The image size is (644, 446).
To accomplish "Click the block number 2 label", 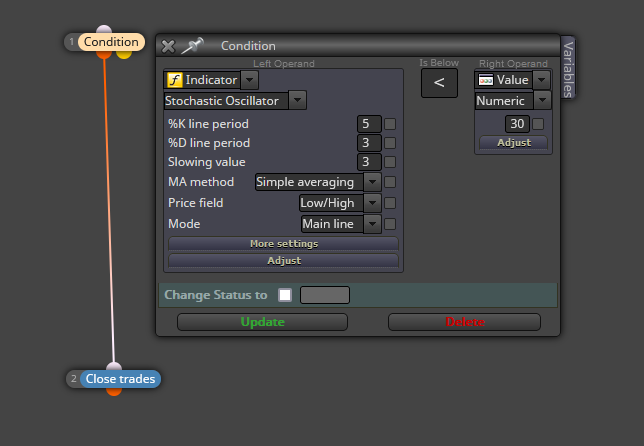I will 74,379.
